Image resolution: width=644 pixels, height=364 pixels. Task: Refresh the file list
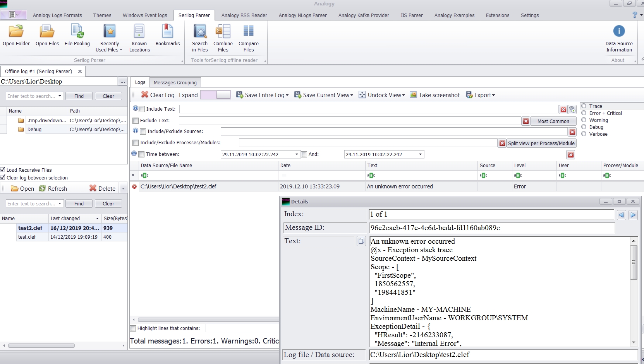click(x=53, y=188)
